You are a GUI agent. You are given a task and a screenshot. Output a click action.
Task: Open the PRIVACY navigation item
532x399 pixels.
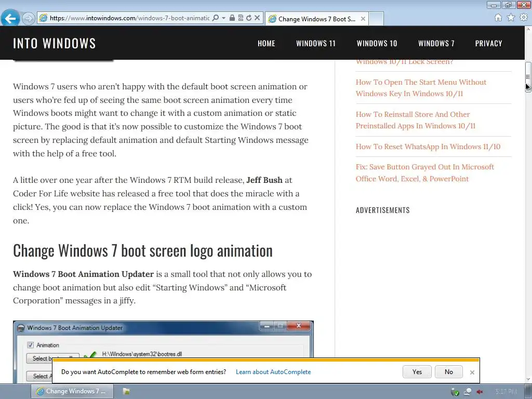click(x=488, y=44)
